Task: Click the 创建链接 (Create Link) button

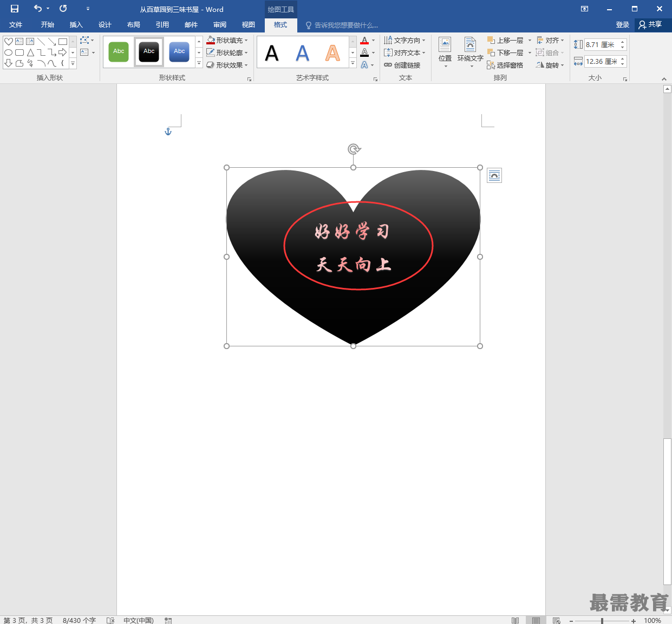Action: [x=402, y=65]
